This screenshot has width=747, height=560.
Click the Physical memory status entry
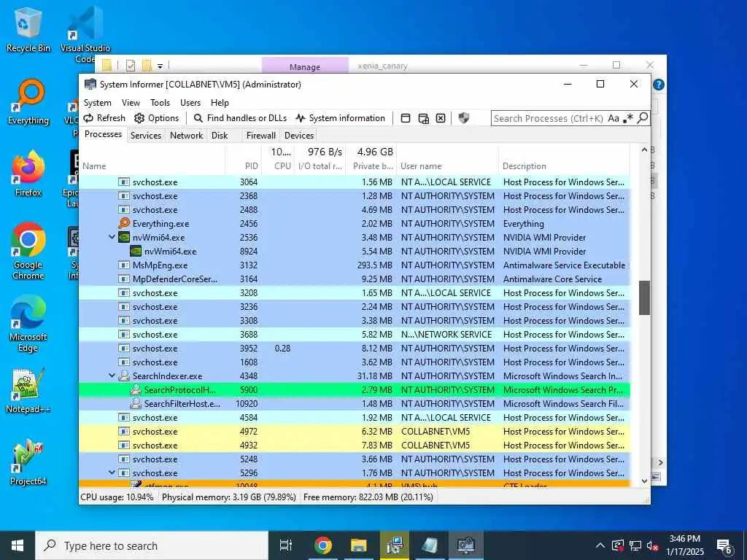(x=229, y=497)
